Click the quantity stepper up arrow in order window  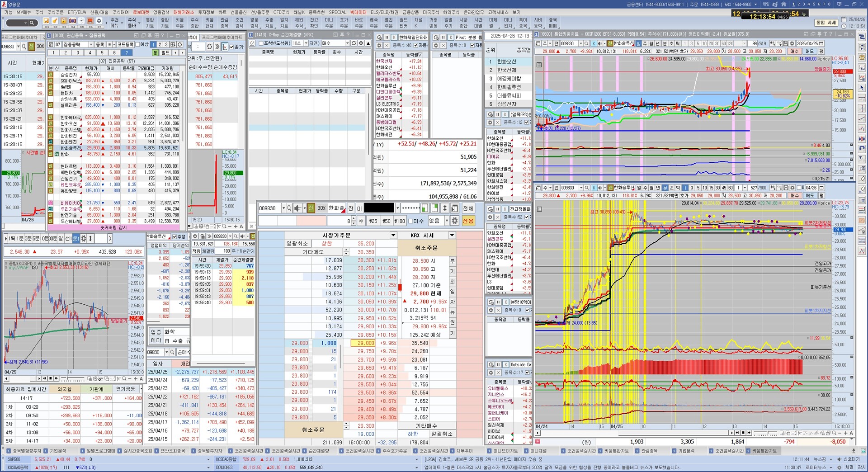(x=353, y=219)
